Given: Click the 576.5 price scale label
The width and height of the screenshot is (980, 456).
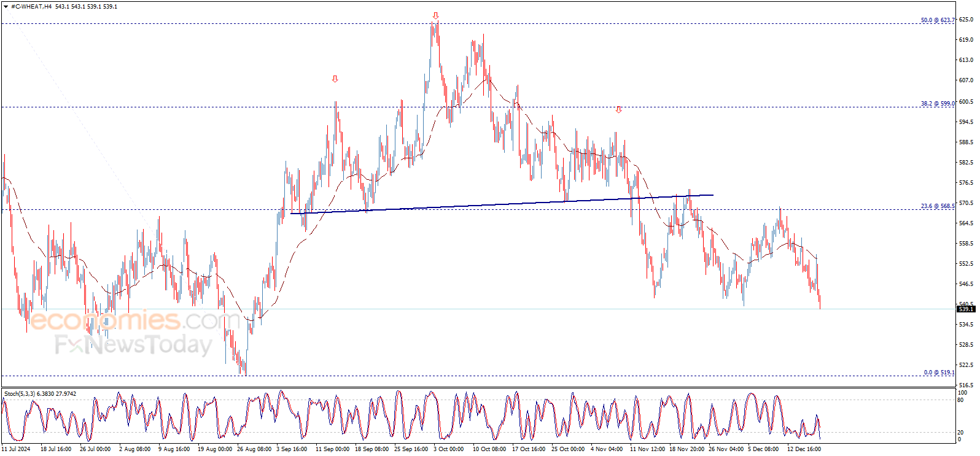Looking at the screenshot, I should tap(966, 183).
